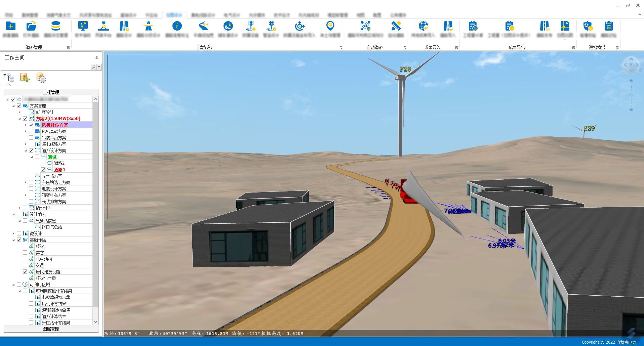Collapse the 基础标绘 tree node
Image resolution: width=644 pixels, height=346 pixels.
click(13, 240)
